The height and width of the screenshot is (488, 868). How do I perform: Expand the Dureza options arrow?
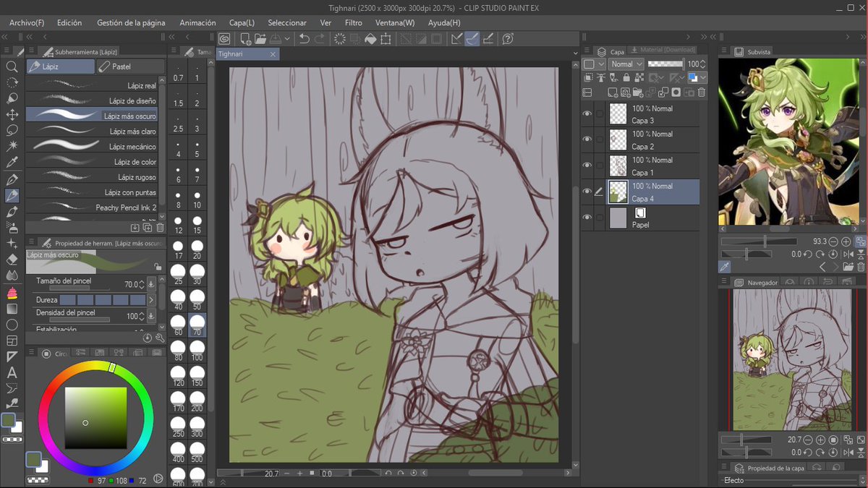click(x=151, y=299)
